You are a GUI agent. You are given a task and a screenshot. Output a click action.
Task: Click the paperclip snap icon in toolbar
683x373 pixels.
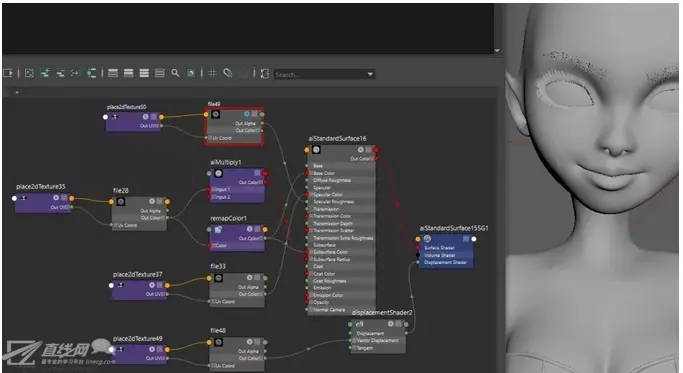(228, 73)
